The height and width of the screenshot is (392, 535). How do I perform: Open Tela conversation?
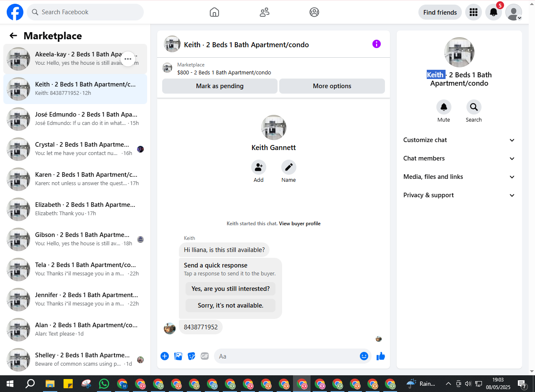coord(75,270)
